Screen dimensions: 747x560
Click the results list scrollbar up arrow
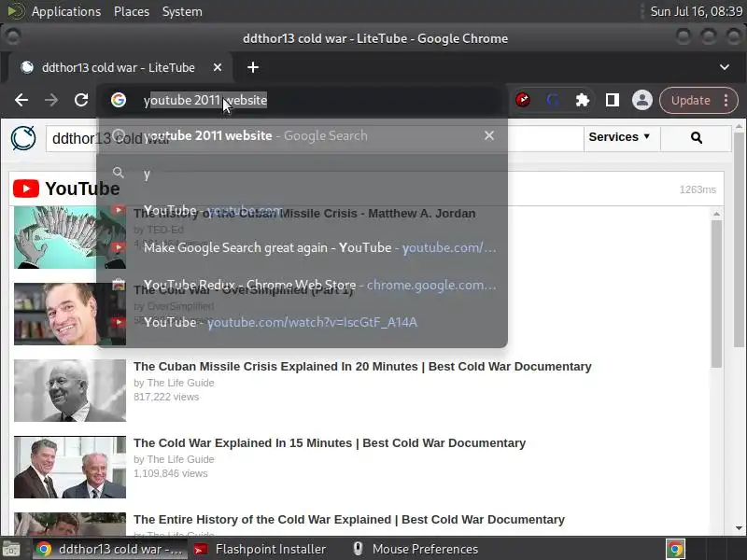tap(716, 214)
